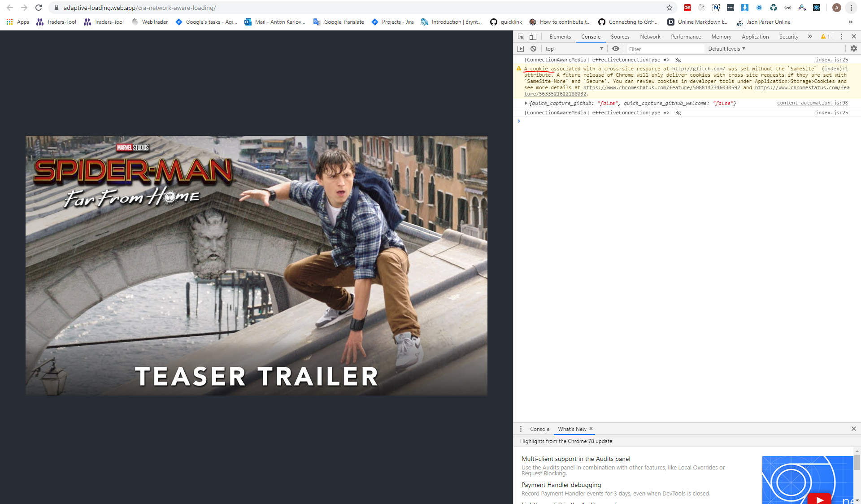Open the content-automation.js:98 source link
The width and height of the screenshot is (861, 504).
coord(812,103)
